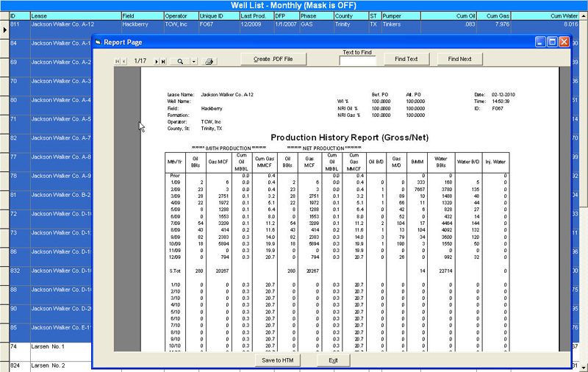588x372 pixels.
Task: Minimize the Report Page window
Action: (x=540, y=42)
